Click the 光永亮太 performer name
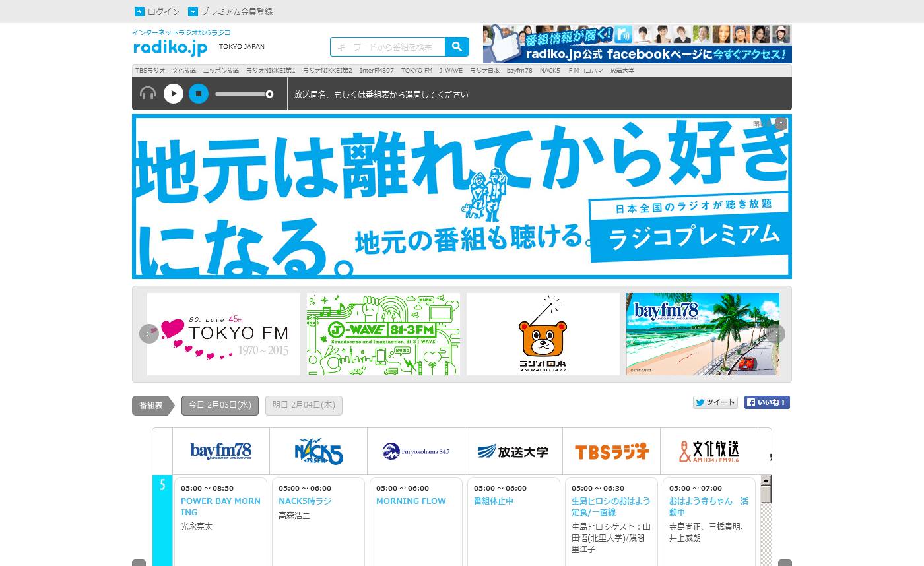 pyautogui.click(x=197, y=527)
